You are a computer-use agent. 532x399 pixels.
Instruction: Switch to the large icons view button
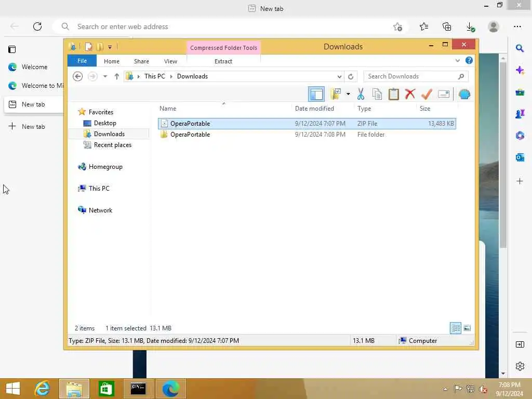point(467,328)
